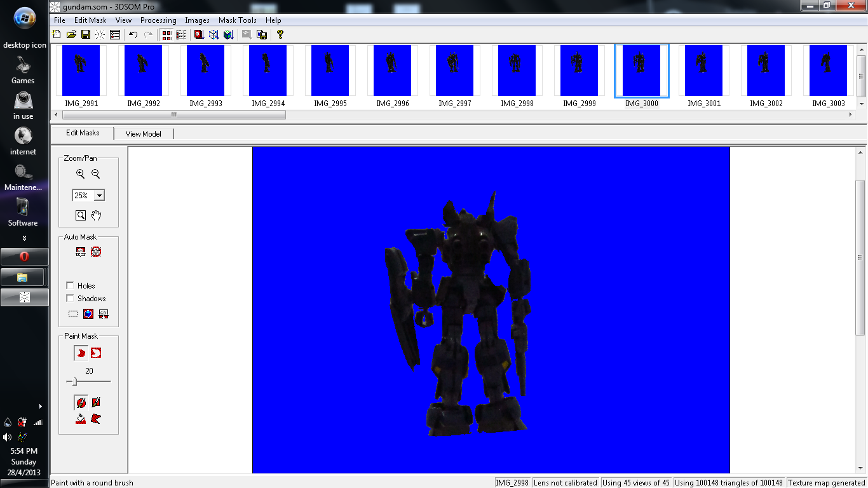Click the thumbnail strip horizontal scrollbar
This screenshot has width=868, height=488.
173,115
